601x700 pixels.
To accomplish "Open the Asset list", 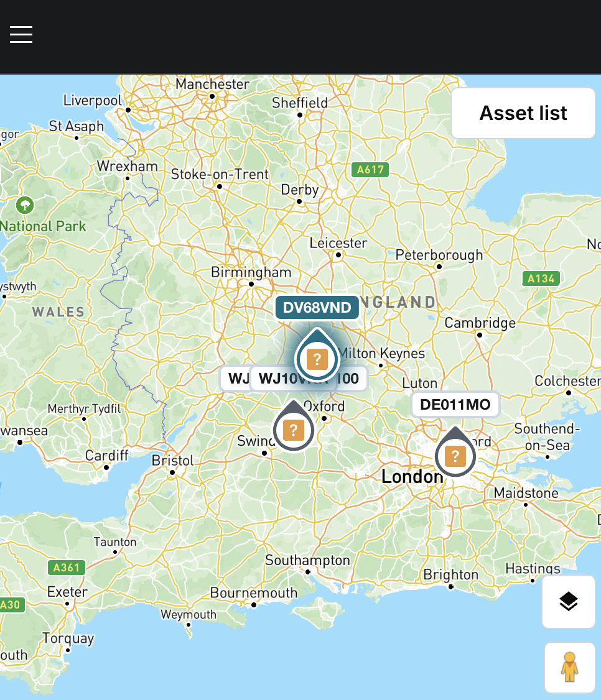I will (523, 113).
